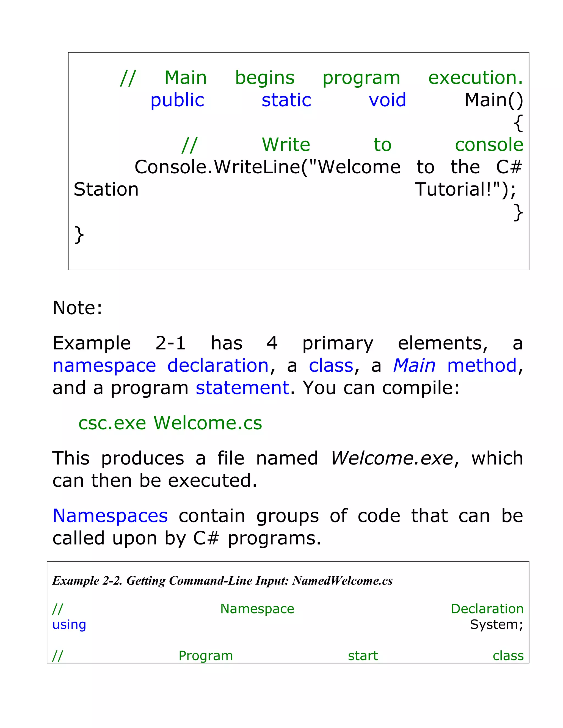Click 'System;' in Example 2-2
The width and height of the screenshot is (563, 728).
tap(496, 624)
